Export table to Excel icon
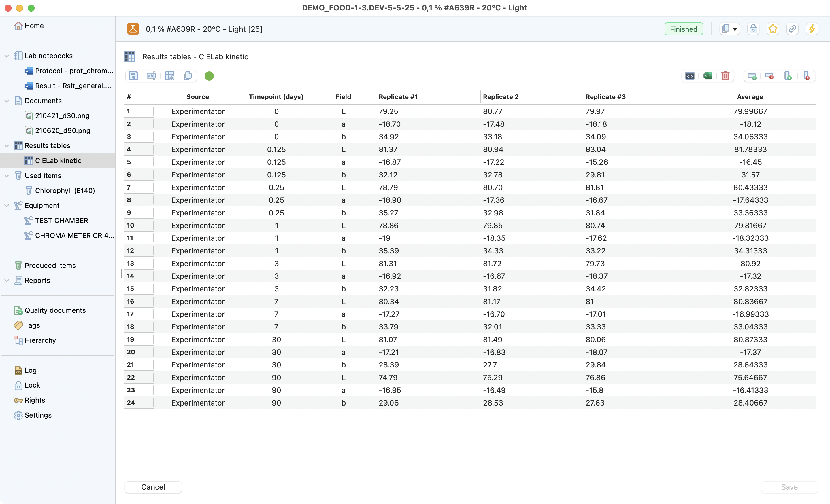 [708, 76]
